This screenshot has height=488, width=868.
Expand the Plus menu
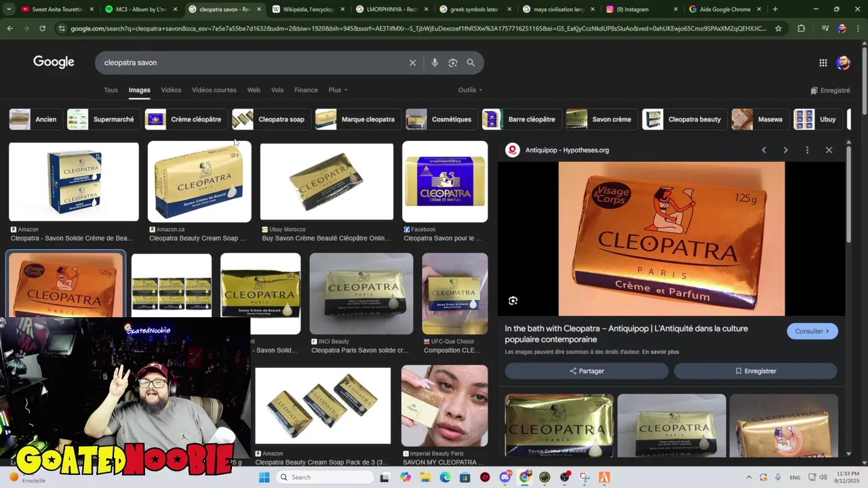tap(338, 90)
